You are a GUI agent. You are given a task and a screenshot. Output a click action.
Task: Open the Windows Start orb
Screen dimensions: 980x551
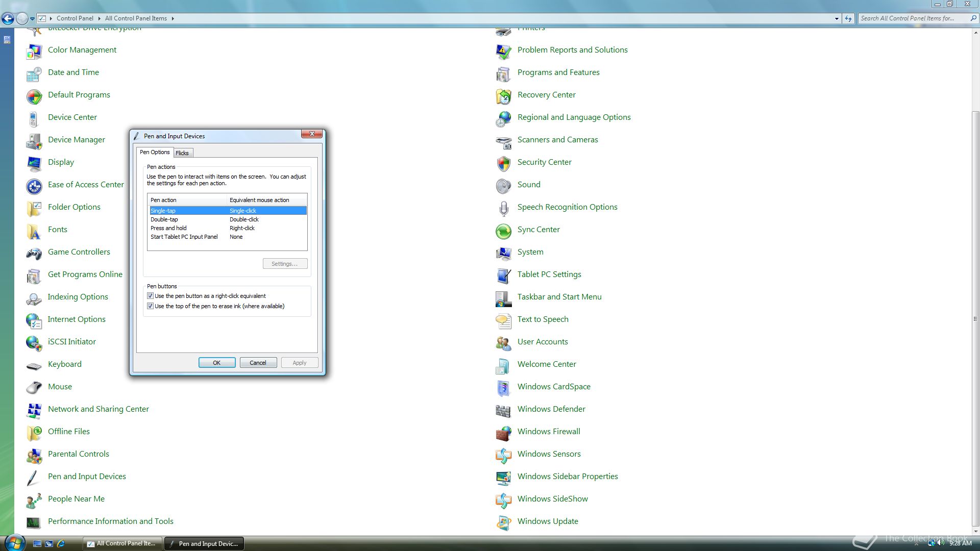pyautogui.click(x=14, y=542)
